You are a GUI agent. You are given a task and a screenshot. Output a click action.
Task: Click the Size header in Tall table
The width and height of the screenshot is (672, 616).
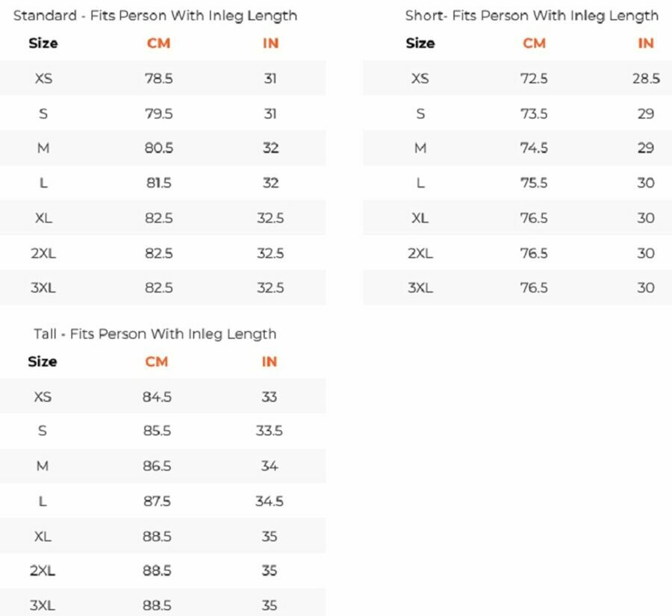click(42, 361)
